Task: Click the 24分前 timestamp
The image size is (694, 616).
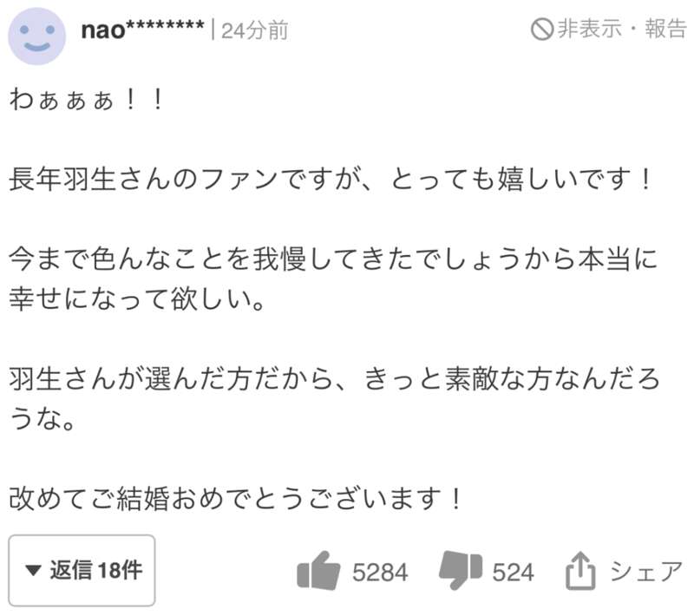Action: (255, 31)
